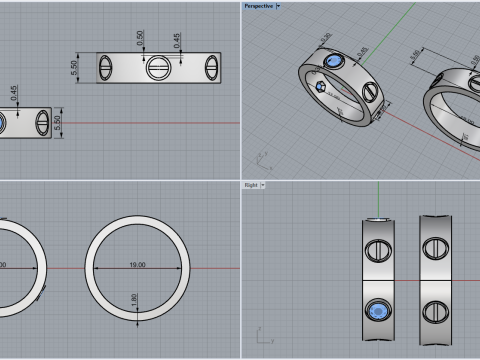Select the 0.45 dimension above the lower-left ring
This screenshot has height=360, width=480.
coord(14,93)
